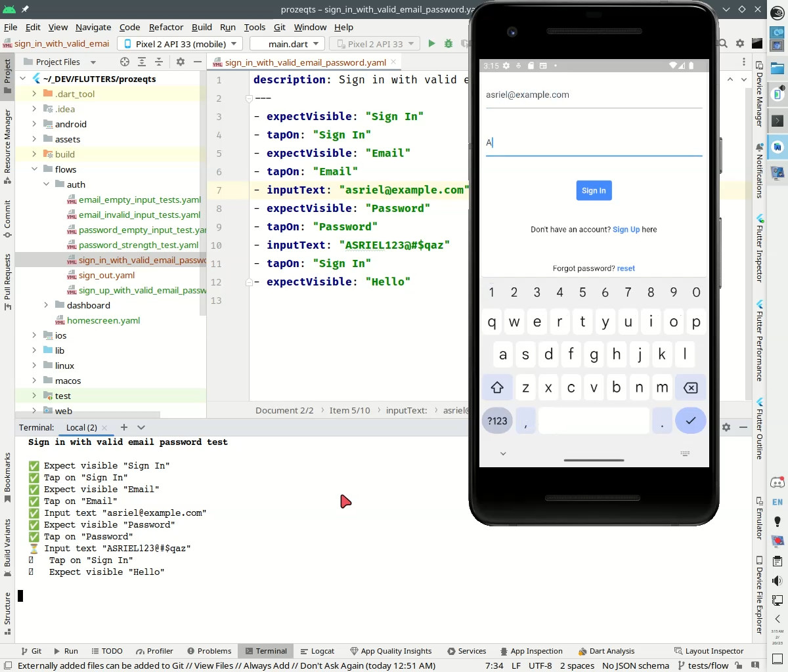Switch to the Logcat tool tab

point(317,651)
